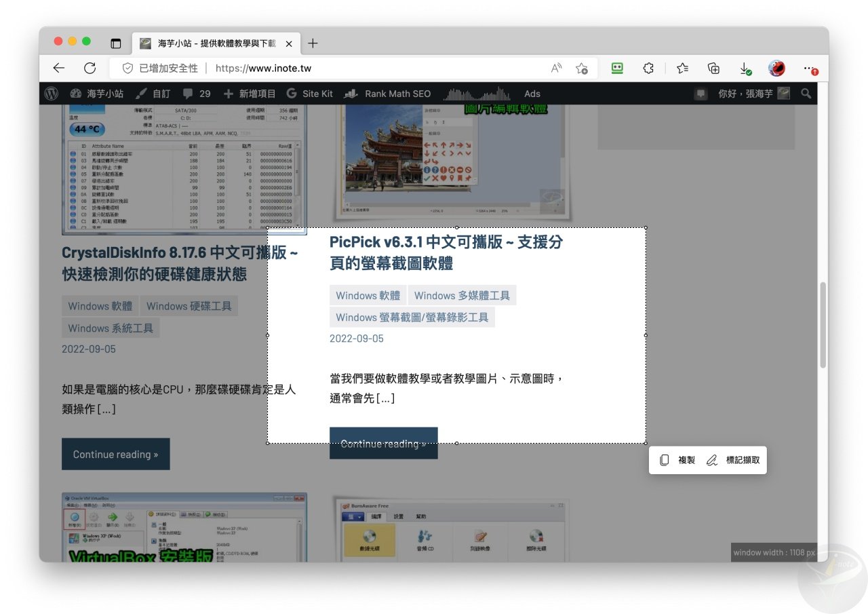The height and width of the screenshot is (614, 868).
Task: Click the Refresh page icon
Action: click(90, 68)
